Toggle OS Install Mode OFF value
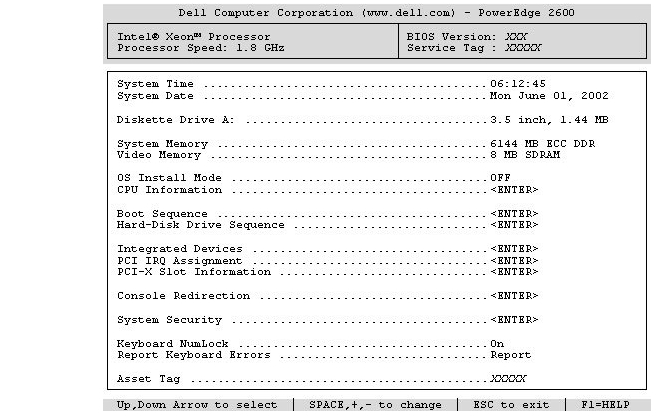658x416 pixels. 500,178
